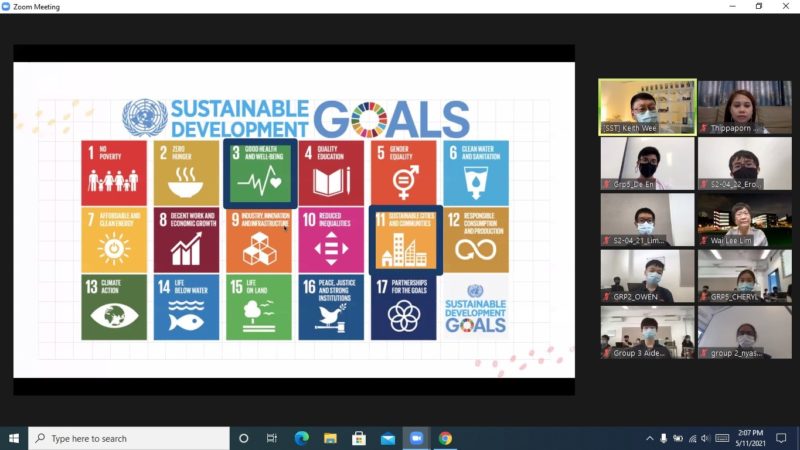Click Partnerships for the Goals tile
Screen dimensions: 800x450
tap(404, 307)
